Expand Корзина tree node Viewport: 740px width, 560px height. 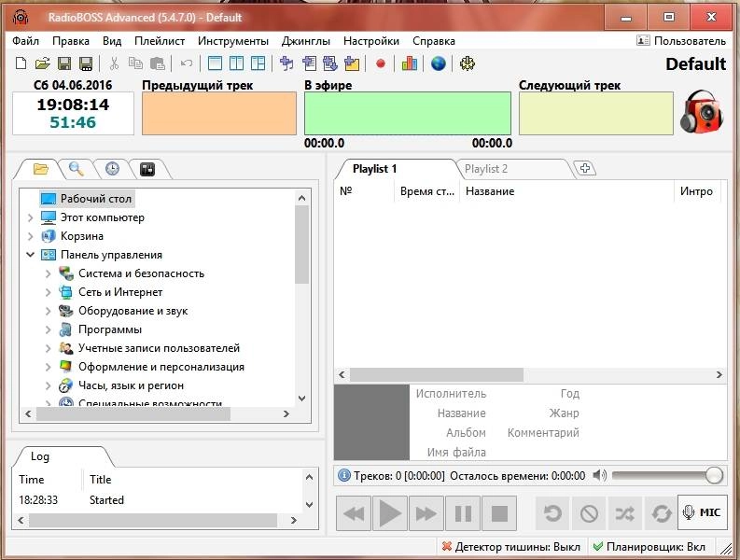tap(30, 236)
